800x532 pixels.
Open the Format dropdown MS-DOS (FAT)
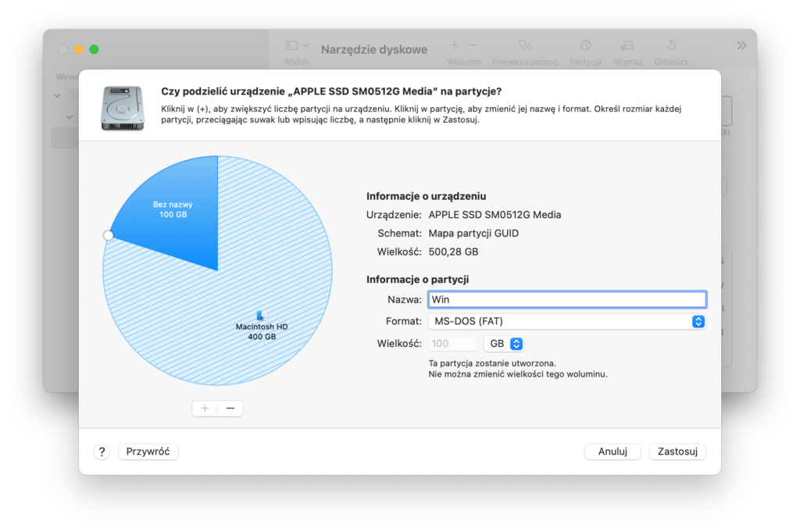pyautogui.click(x=567, y=321)
